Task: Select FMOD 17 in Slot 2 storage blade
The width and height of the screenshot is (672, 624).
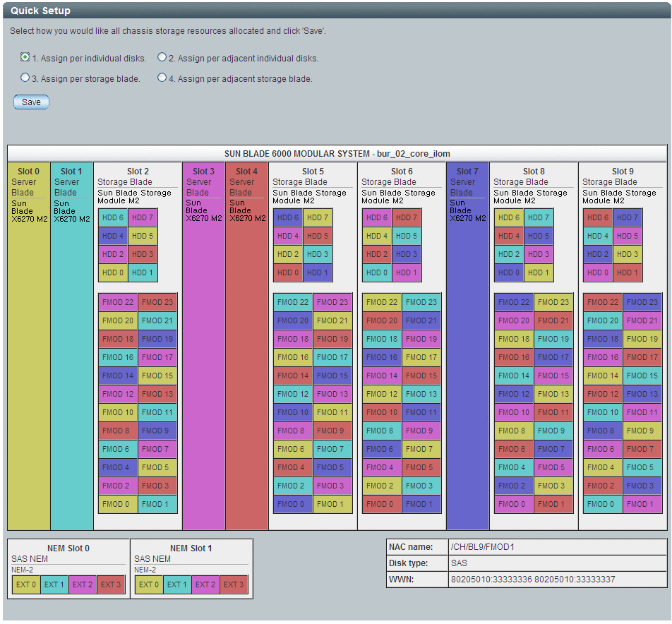Action: 157,357
